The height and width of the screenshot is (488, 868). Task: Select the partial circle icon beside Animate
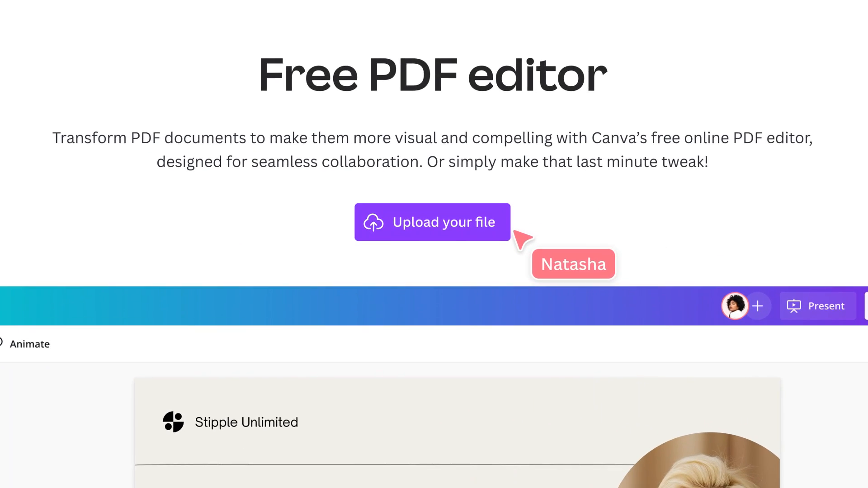[x=1, y=342]
